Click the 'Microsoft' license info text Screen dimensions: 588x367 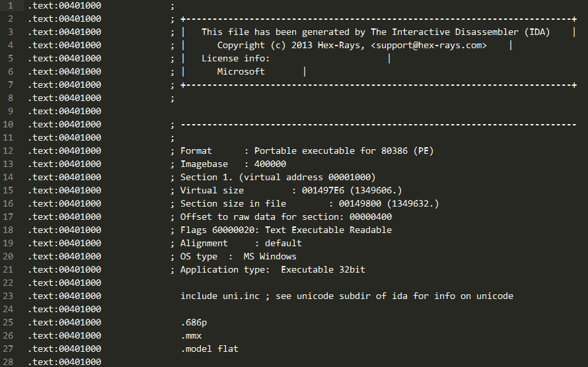tap(240, 71)
